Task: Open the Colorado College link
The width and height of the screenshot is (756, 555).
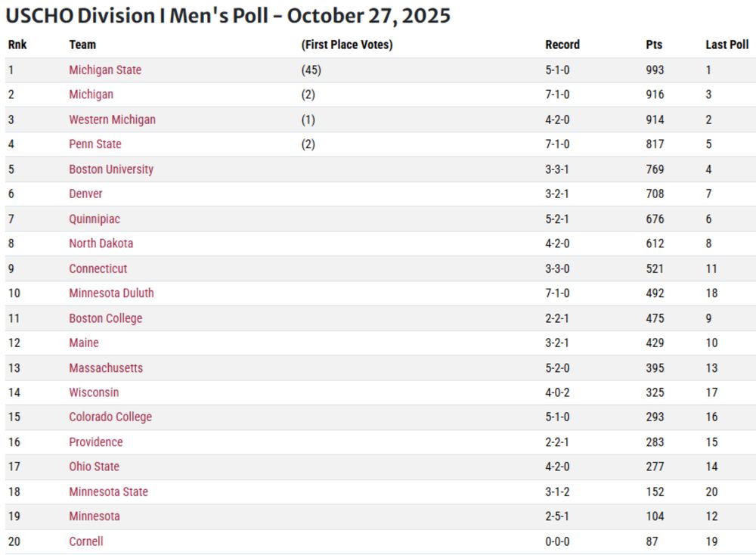Action: (x=110, y=417)
